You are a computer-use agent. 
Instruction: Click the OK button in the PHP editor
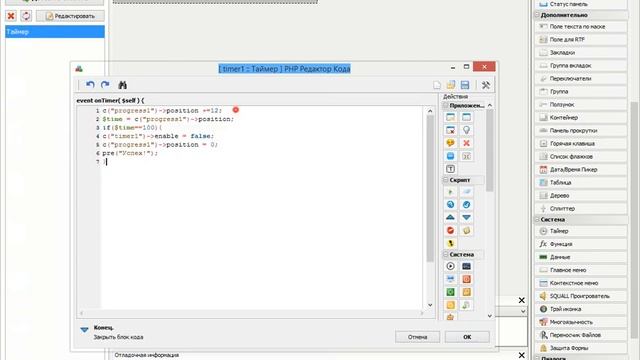coord(467,337)
